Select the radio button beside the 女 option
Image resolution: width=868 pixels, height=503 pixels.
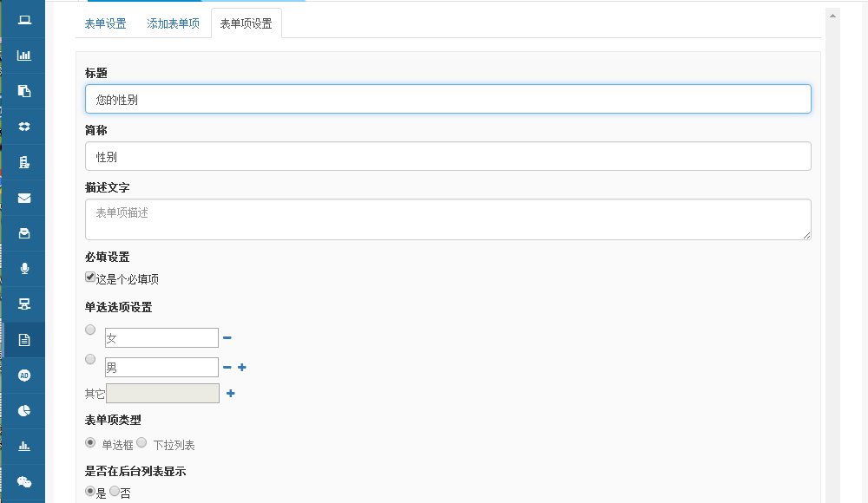90,330
